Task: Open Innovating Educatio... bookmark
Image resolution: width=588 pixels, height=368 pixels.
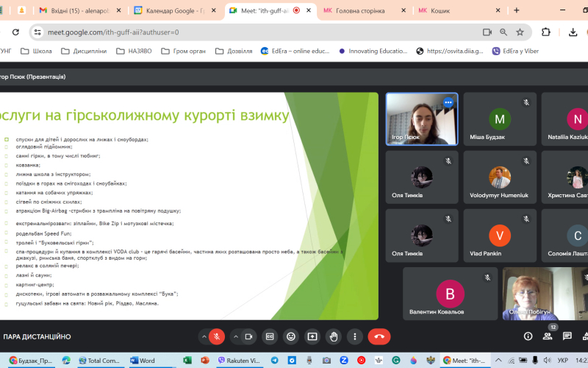Action: pos(373,51)
